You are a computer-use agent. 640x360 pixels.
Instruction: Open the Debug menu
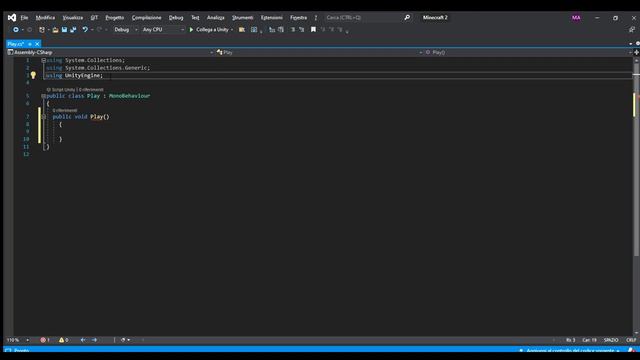[176, 18]
